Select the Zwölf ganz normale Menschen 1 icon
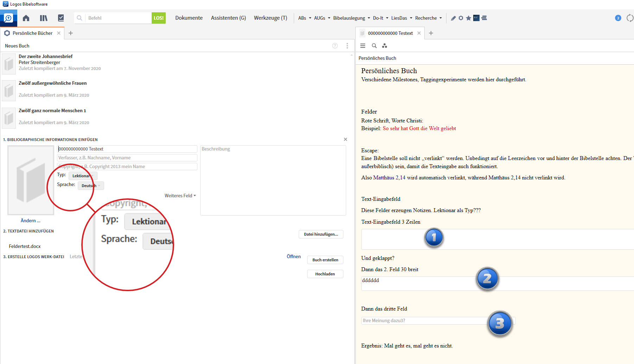Image resolution: width=634 pixels, height=364 pixels. (x=9, y=118)
